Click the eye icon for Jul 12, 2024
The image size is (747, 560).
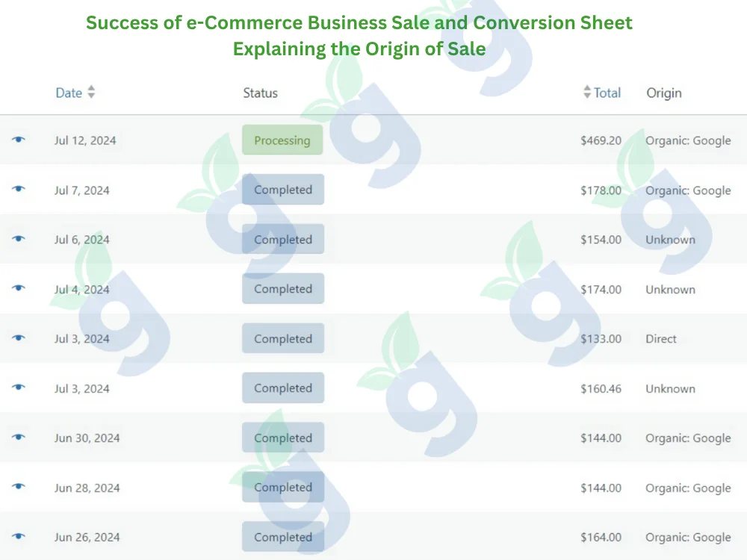pyautogui.click(x=18, y=140)
